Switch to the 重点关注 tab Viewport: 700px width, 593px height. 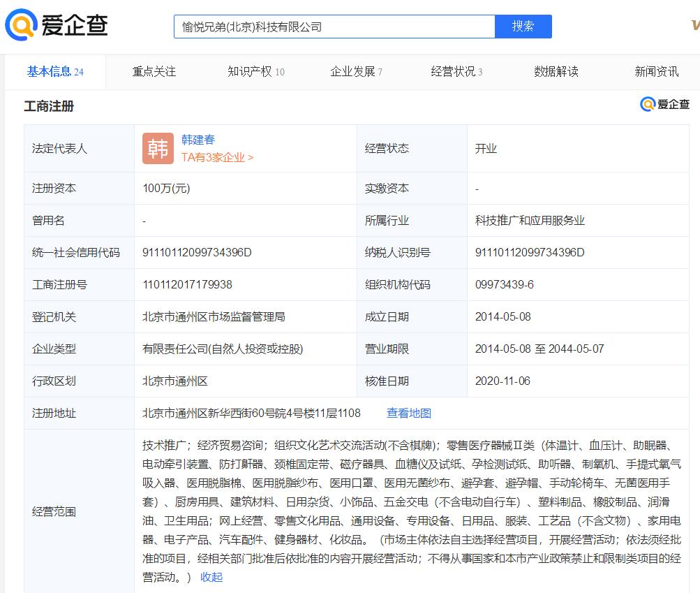point(154,72)
